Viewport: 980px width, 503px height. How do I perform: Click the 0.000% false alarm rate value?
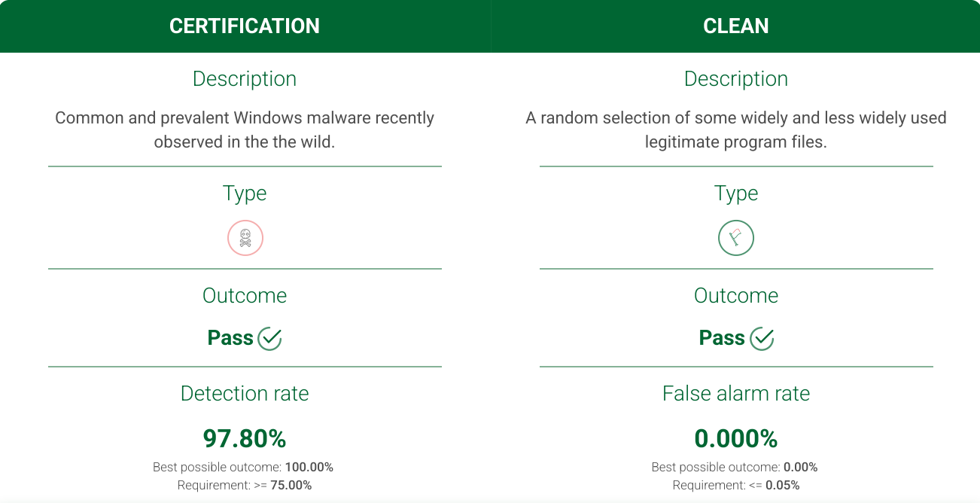735,438
